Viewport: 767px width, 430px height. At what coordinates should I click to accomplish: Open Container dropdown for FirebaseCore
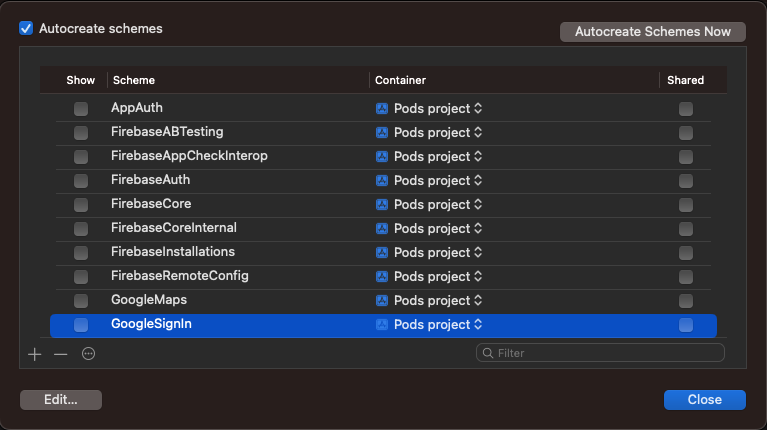pos(429,204)
